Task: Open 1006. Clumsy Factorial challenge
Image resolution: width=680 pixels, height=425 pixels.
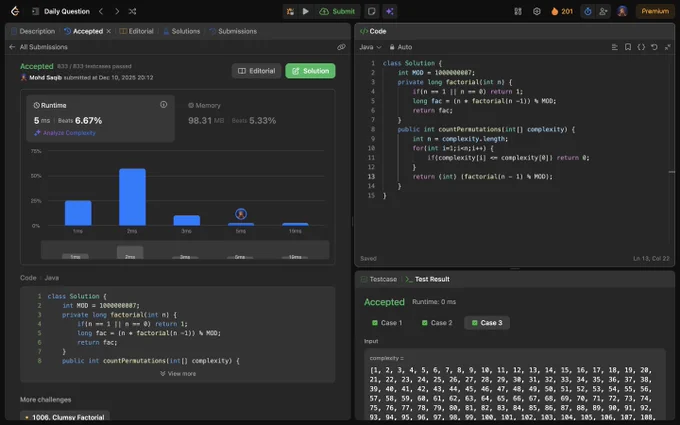Action: pyautogui.click(x=65, y=417)
